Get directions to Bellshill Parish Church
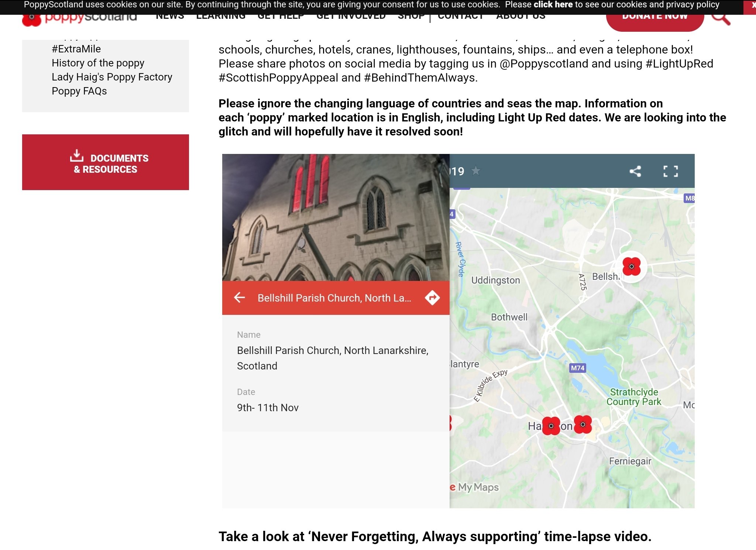The width and height of the screenshot is (756, 550). click(432, 298)
